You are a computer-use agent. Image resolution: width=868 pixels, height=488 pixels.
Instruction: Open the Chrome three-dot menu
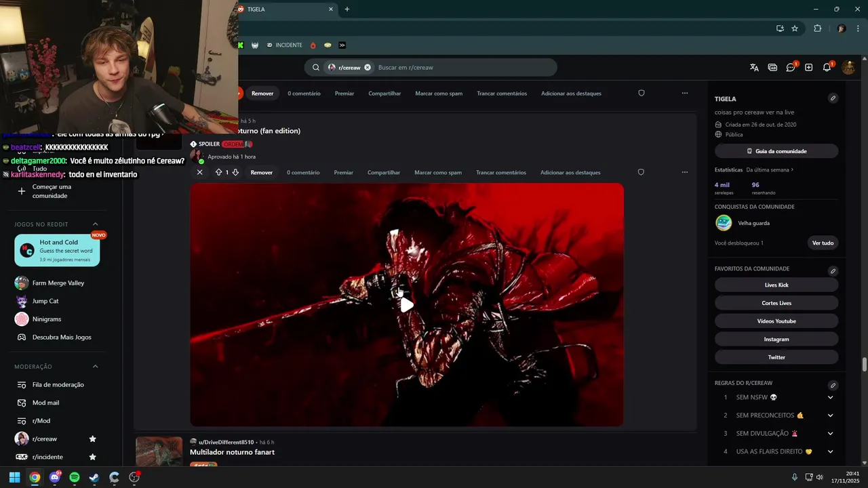(x=858, y=28)
